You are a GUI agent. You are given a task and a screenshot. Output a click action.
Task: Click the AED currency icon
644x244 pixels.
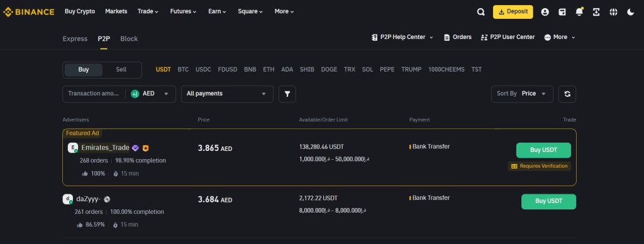click(x=135, y=94)
